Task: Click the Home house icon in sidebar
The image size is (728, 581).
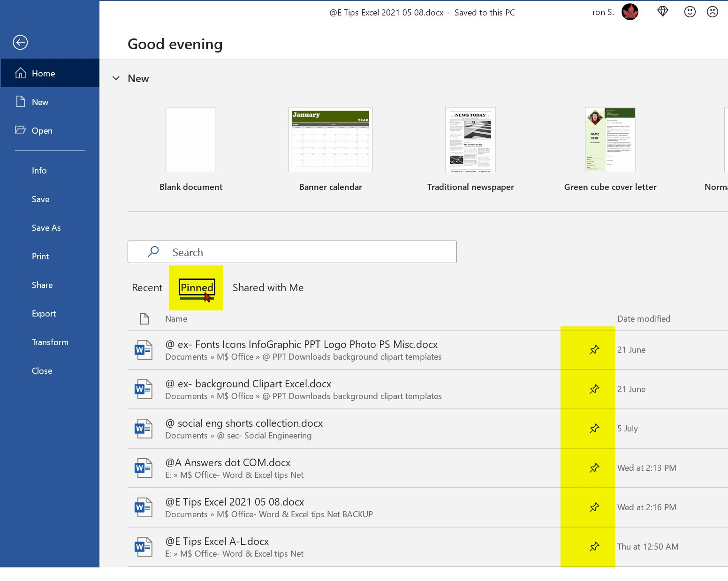Action: tap(20, 73)
